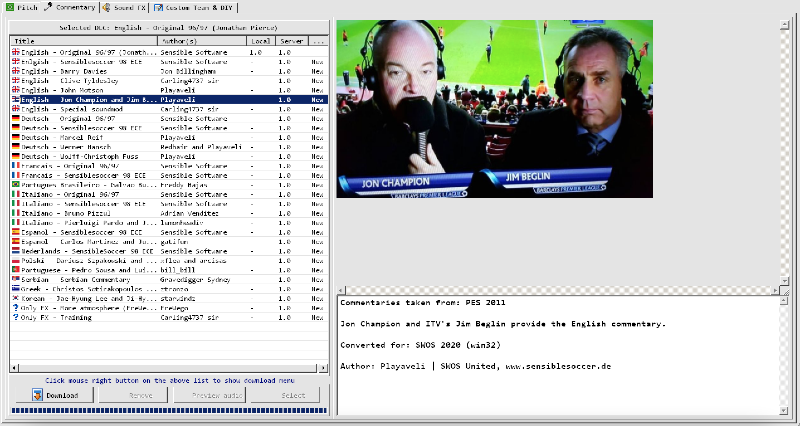Click the German flag for Marcel Reif

tap(15, 137)
